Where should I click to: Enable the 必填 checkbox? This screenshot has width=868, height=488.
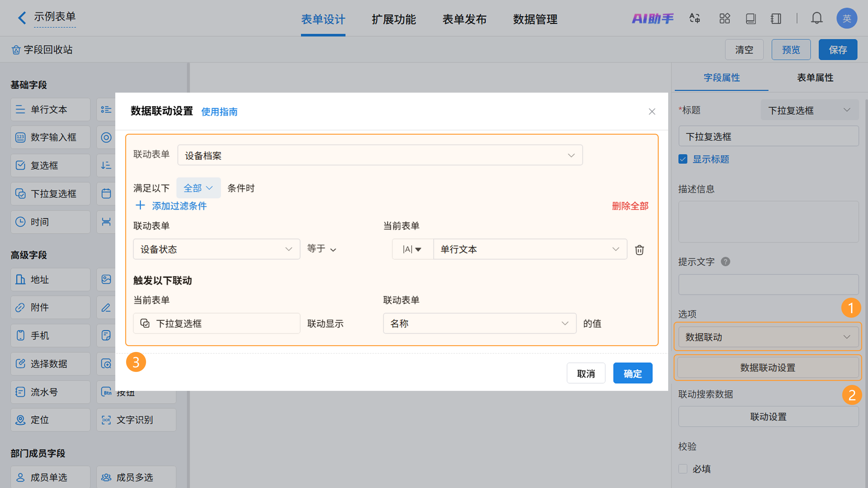(683, 469)
